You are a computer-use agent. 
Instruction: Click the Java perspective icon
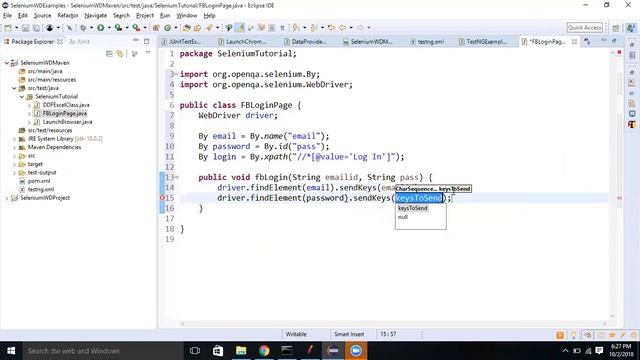[x=631, y=28]
